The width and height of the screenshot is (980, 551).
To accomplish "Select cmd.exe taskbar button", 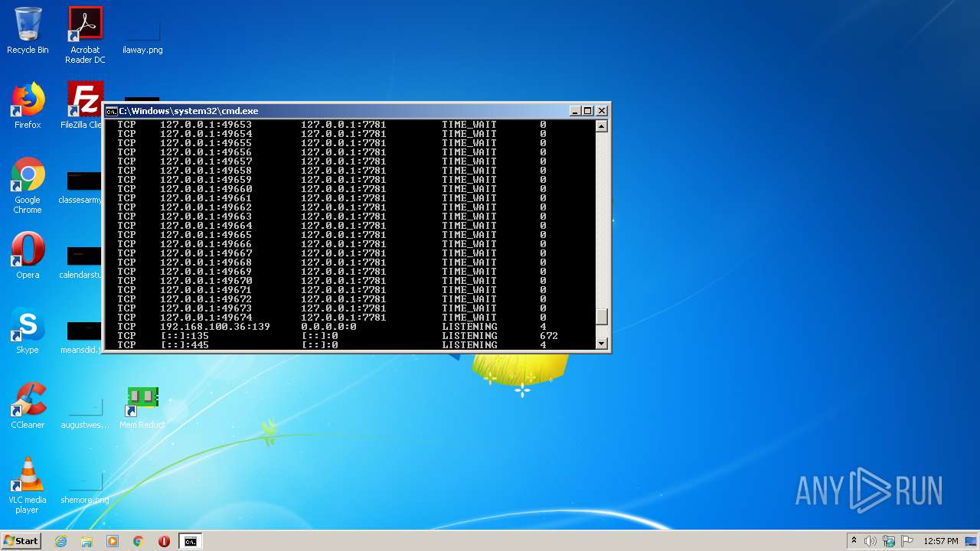I will coord(190,541).
